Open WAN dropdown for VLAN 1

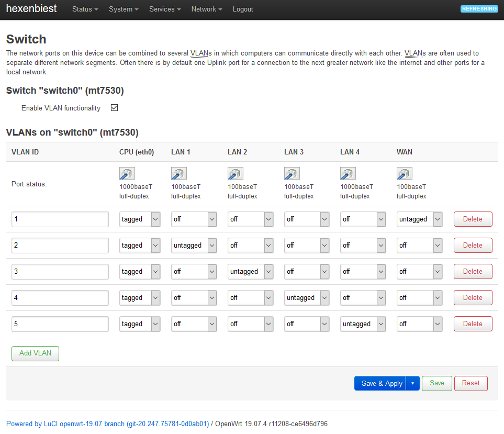[x=419, y=219]
